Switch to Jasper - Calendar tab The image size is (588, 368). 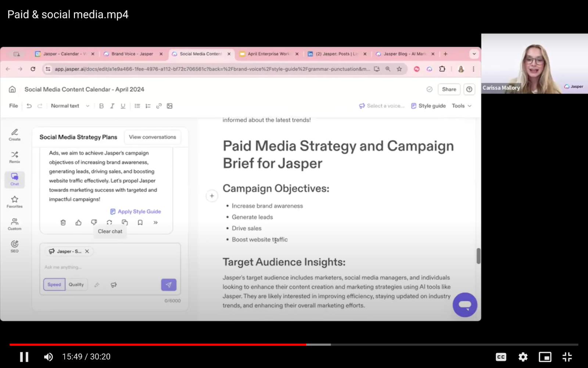point(65,54)
